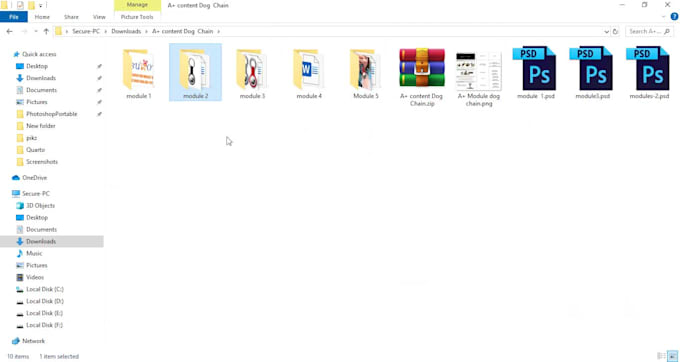Open the module 1 folder
This screenshot has width=680, height=362.
tap(139, 73)
